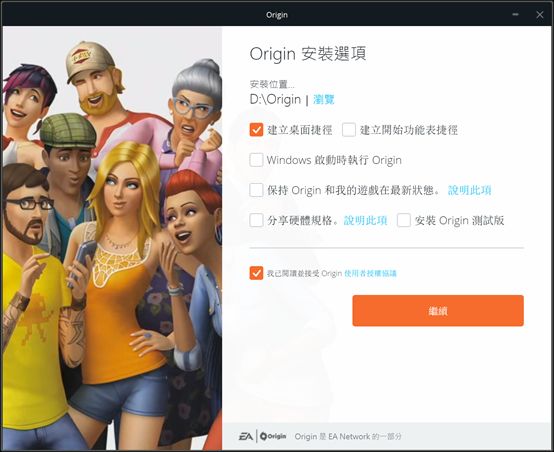Click the Origin 安裝選項 heading

(x=308, y=54)
